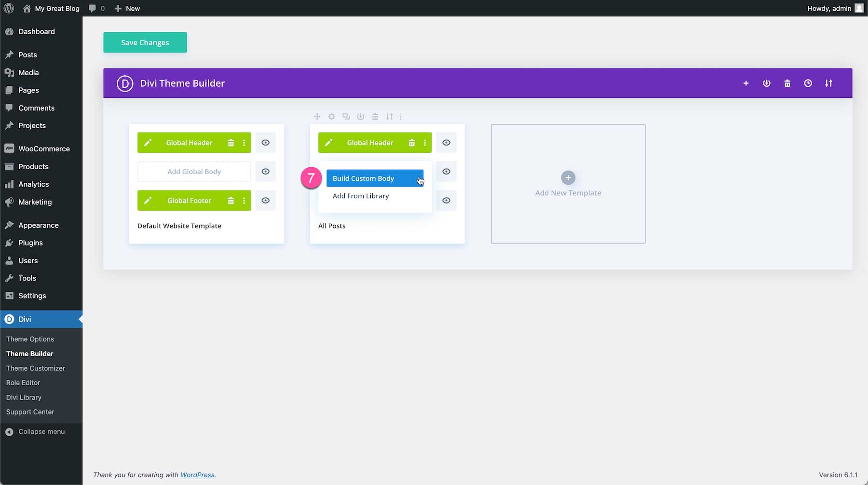This screenshot has height=485, width=868.
Task: Disable All Posts template with power icon
Action: tap(361, 116)
